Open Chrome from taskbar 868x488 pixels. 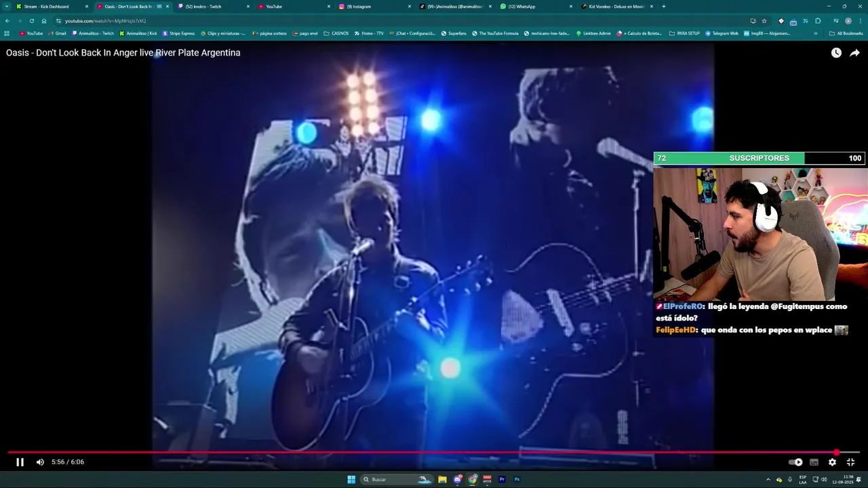473,479
